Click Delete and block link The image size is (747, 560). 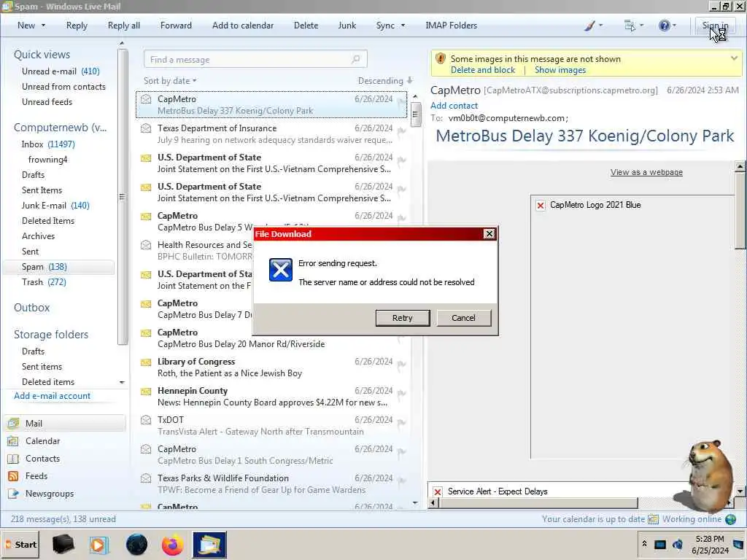tap(483, 70)
